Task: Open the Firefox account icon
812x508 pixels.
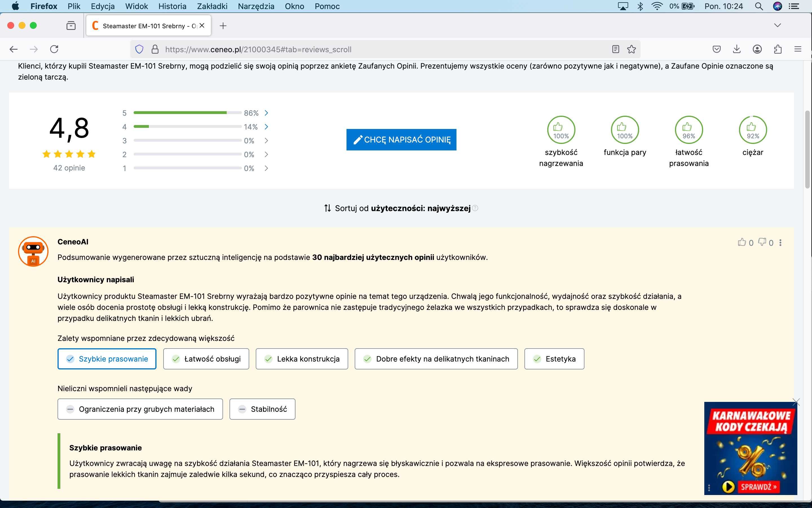Action: pos(757,49)
